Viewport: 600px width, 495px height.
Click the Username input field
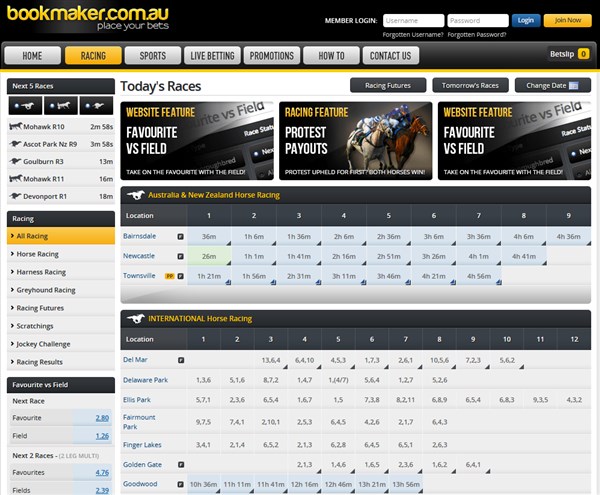[x=414, y=21]
